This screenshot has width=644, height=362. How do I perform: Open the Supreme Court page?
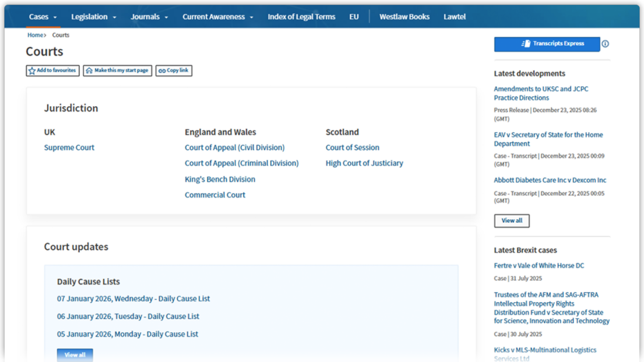[69, 147]
